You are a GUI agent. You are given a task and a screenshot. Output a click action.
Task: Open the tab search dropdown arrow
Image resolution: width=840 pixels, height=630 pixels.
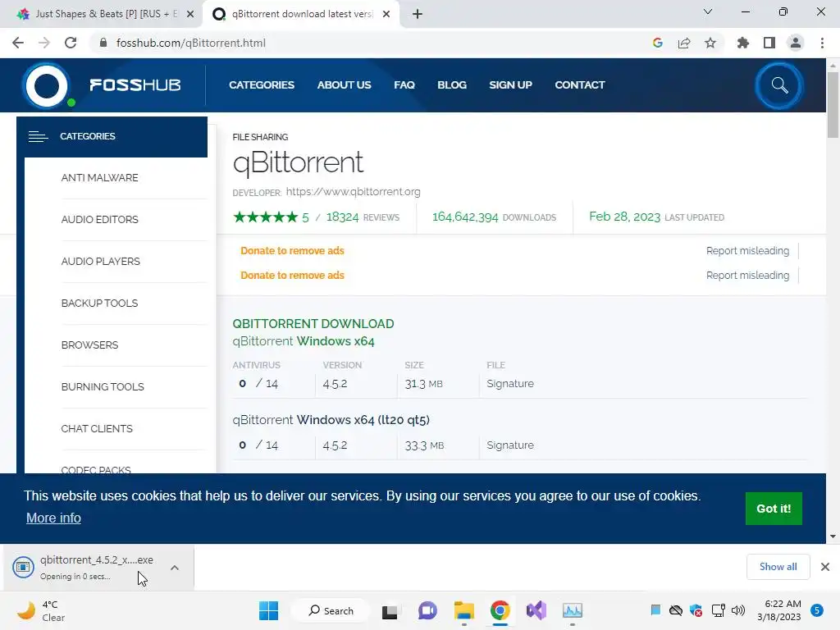[707, 11]
